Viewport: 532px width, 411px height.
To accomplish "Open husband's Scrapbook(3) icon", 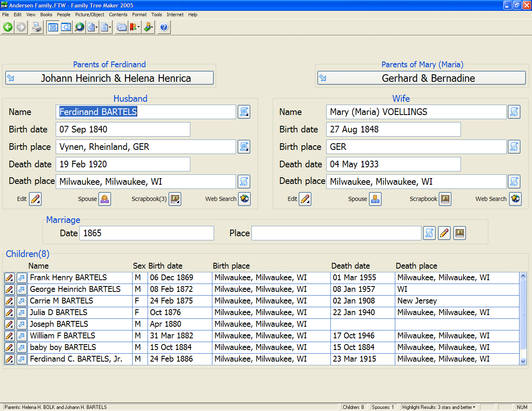I will point(175,199).
